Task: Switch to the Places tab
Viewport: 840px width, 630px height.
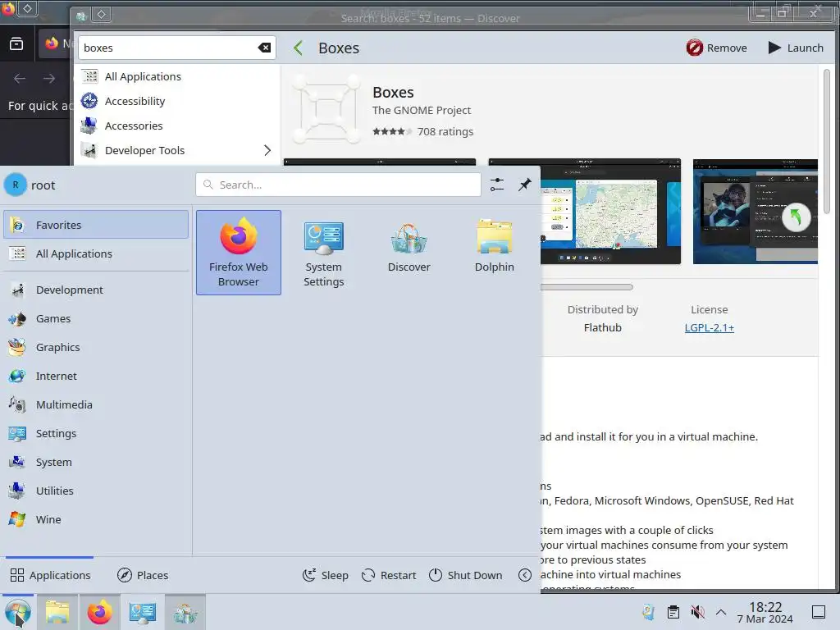Action: click(143, 575)
